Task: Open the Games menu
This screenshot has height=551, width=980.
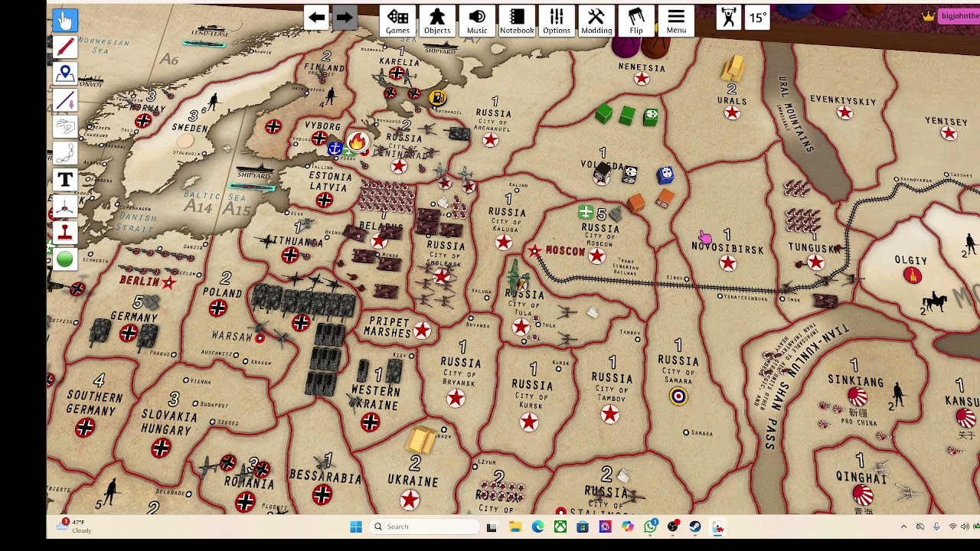Action: click(397, 21)
